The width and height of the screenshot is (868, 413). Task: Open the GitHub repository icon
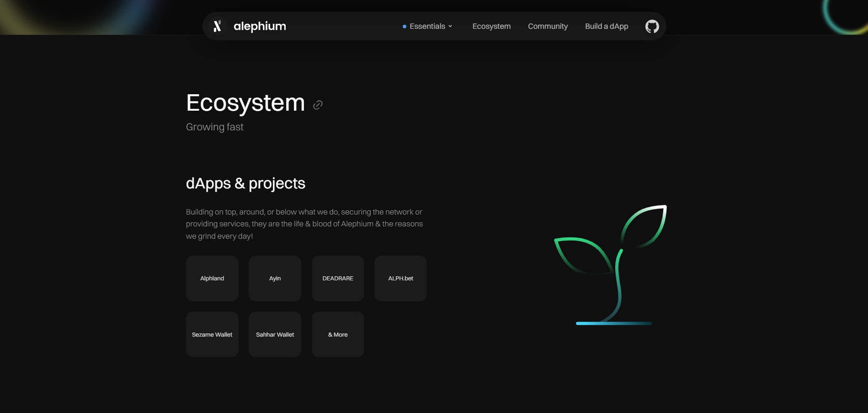(652, 27)
